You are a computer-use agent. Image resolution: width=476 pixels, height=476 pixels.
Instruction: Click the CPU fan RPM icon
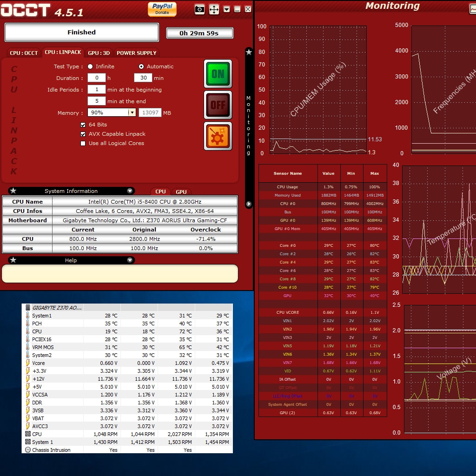click(27, 434)
